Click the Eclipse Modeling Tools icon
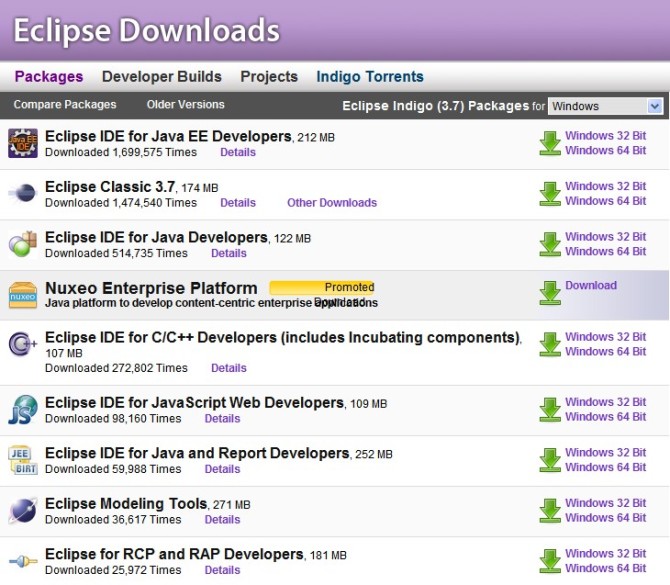This screenshot has height=585, width=670. click(23, 510)
